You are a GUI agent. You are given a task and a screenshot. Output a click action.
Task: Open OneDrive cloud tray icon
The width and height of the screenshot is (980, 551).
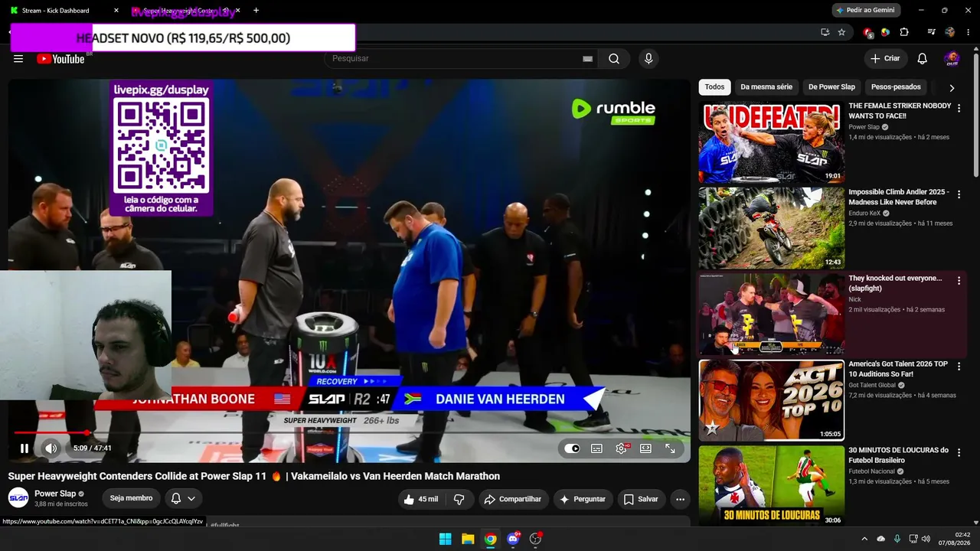point(881,539)
